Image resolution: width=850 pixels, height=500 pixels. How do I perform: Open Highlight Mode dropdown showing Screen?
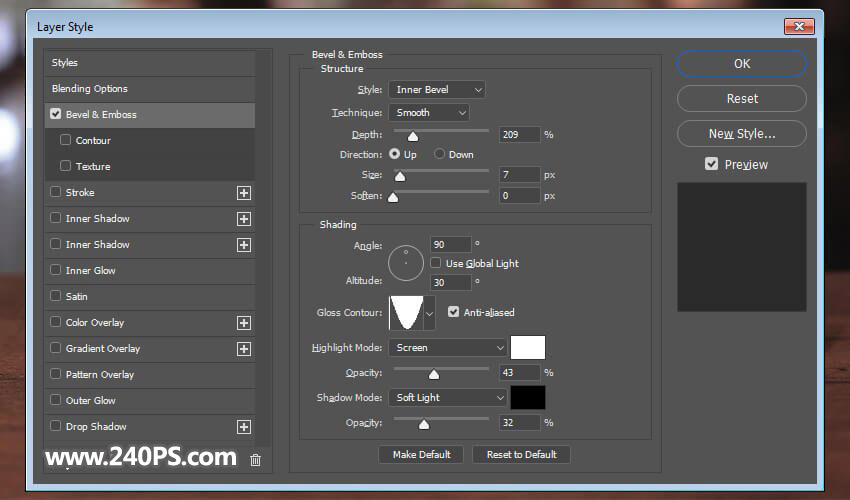coord(448,348)
